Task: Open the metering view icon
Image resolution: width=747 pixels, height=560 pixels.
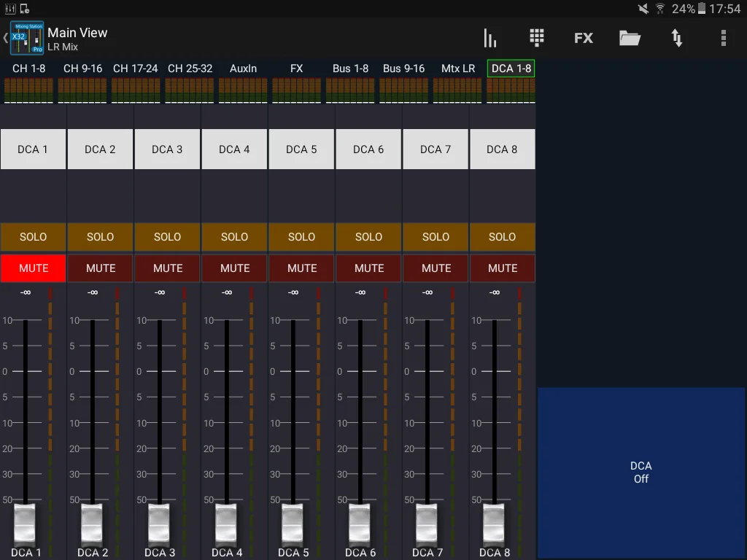Action: pos(489,38)
